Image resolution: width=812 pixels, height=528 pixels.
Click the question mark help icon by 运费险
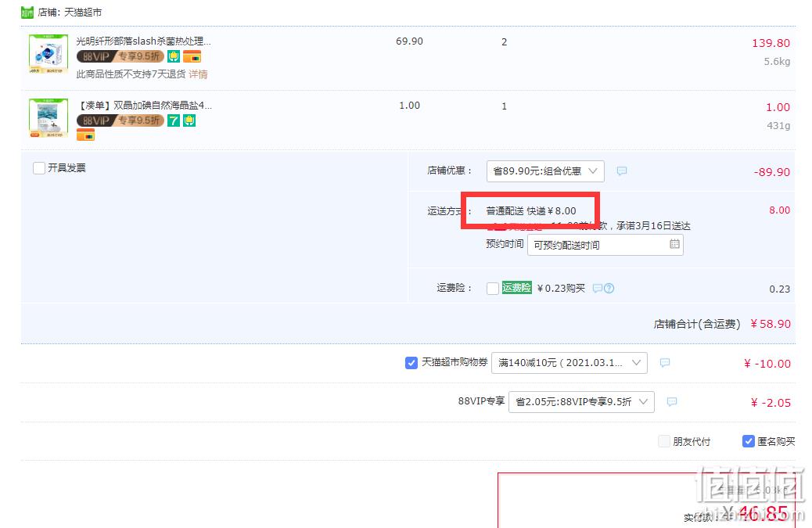pos(609,289)
